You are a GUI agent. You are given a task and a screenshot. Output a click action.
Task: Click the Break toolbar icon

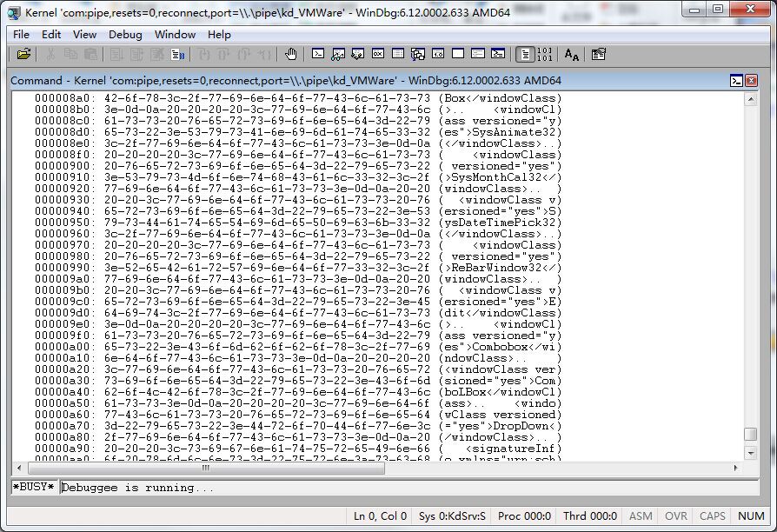[177, 54]
